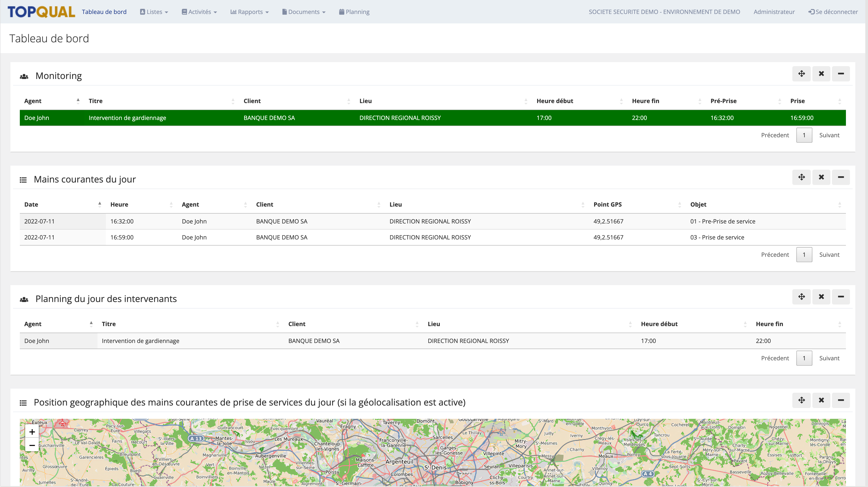Collapse the Mains courantes du jour panel
Image resolution: width=868 pixels, height=487 pixels.
point(841,177)
